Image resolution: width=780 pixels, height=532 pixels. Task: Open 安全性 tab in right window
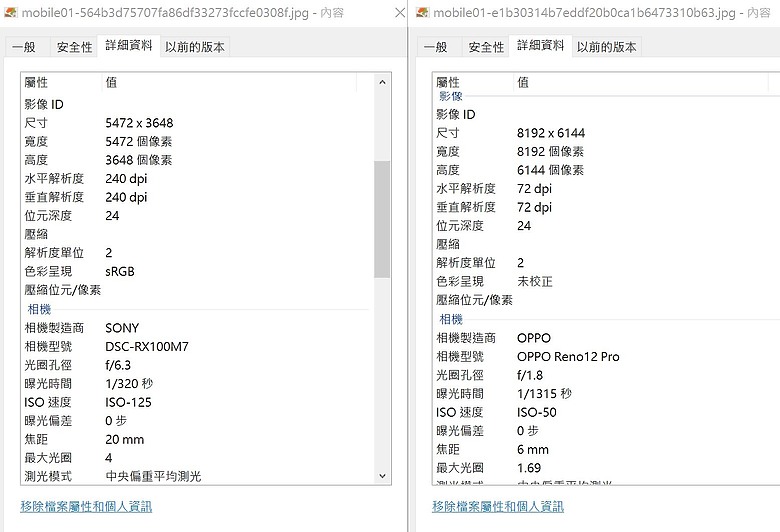[x=486, y=47]
